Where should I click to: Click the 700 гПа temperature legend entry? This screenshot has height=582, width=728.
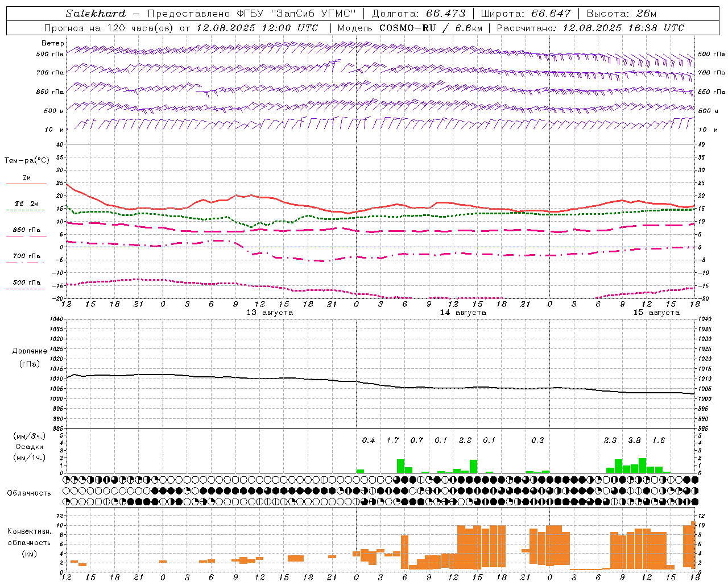coord(27,256)
